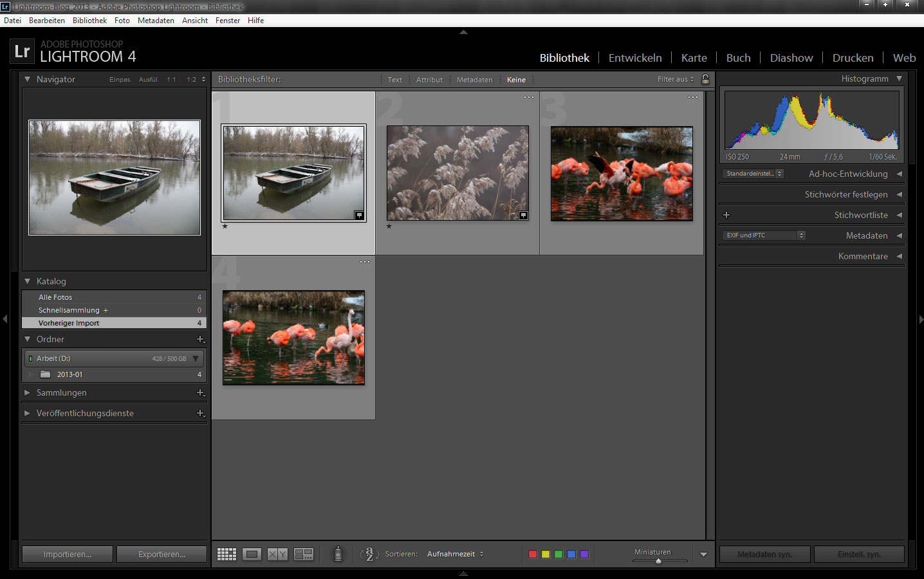
Task: Switch to loupe single-image view
Action: pos(252,555)
